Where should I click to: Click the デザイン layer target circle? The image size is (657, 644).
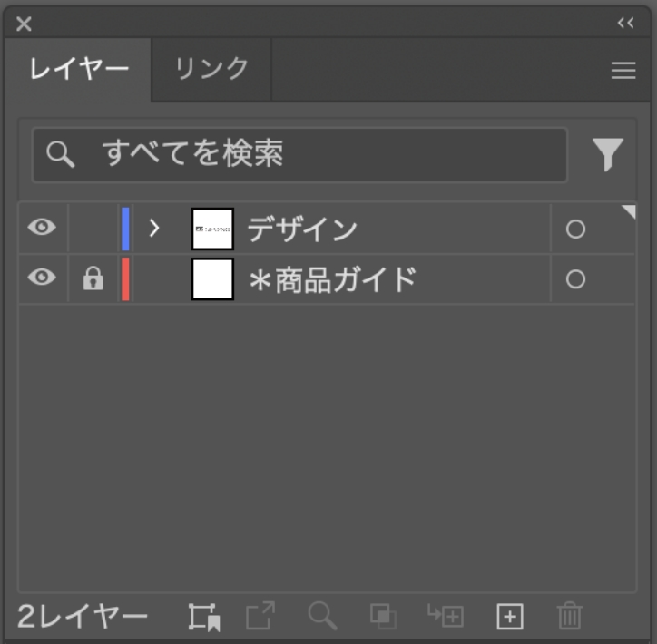575,229
